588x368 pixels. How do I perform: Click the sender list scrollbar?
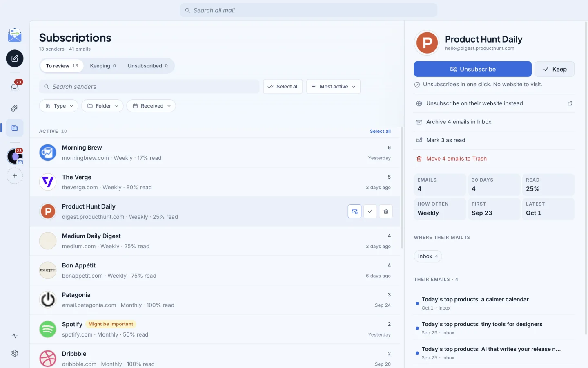[x=402, y=188]
